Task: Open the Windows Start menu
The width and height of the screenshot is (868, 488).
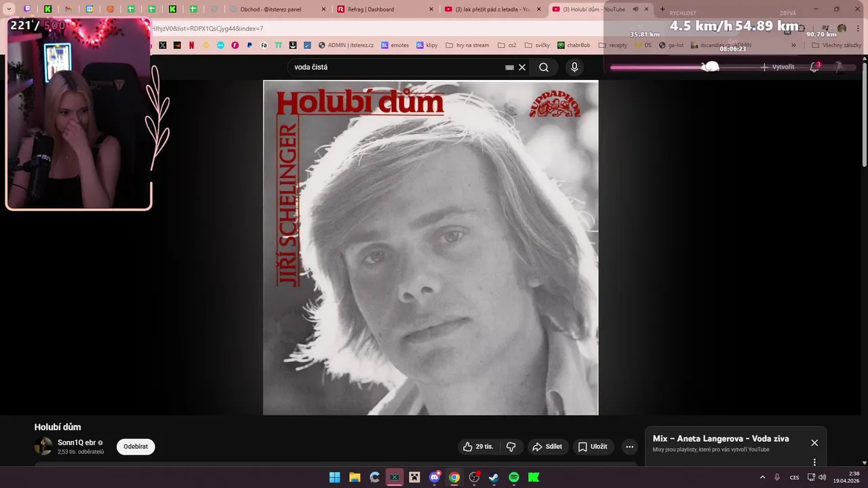Action: click(x=334, y=477)
